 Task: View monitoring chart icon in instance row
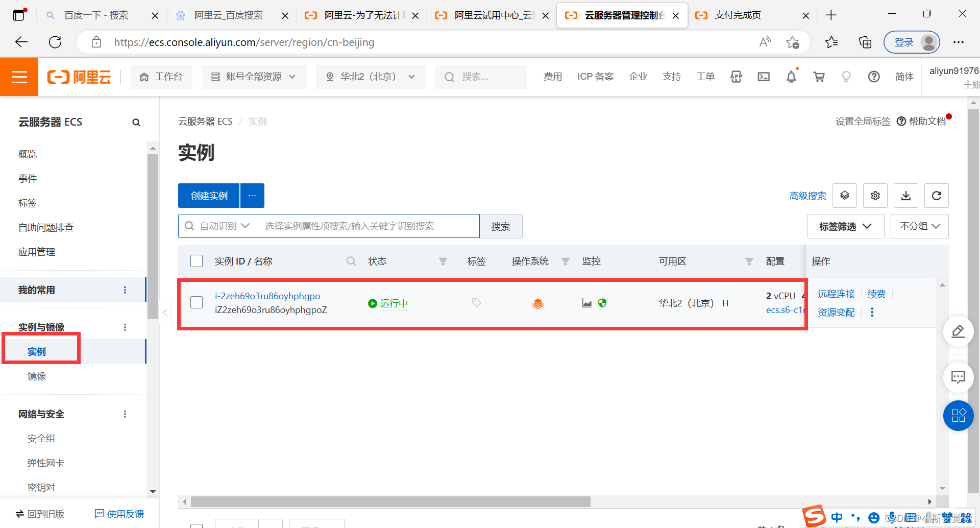(587, 303)
